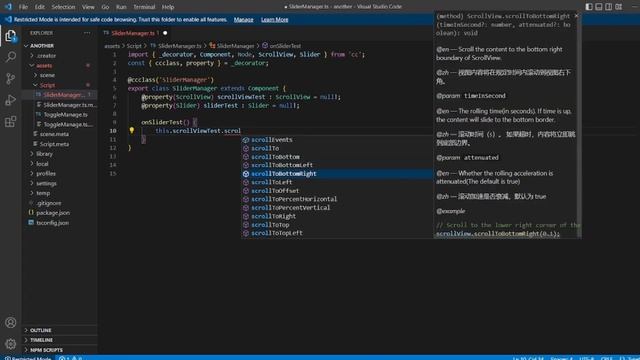This screenshot has width=640, height=360.
Task: Click the Manage link in the banner
Action: (x=244, y=20)
